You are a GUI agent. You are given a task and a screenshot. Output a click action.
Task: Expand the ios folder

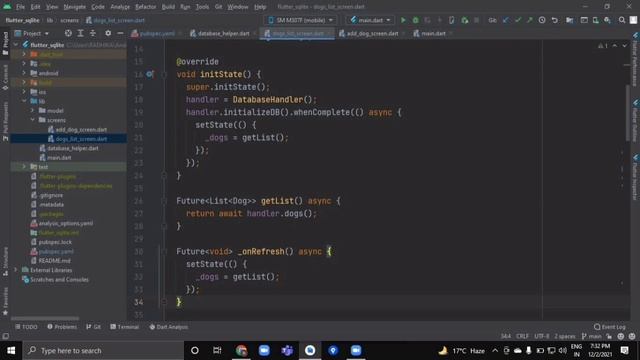(24, 92)
